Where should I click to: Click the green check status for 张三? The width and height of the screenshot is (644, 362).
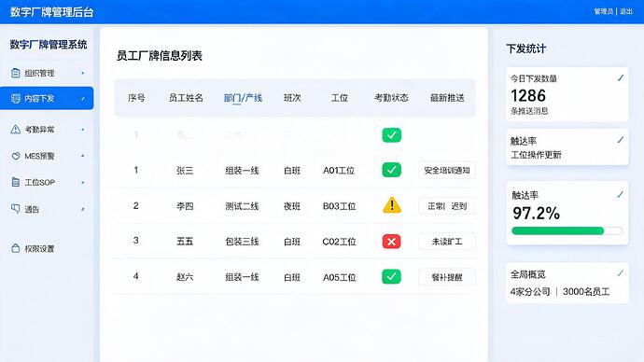click(391, 170)
